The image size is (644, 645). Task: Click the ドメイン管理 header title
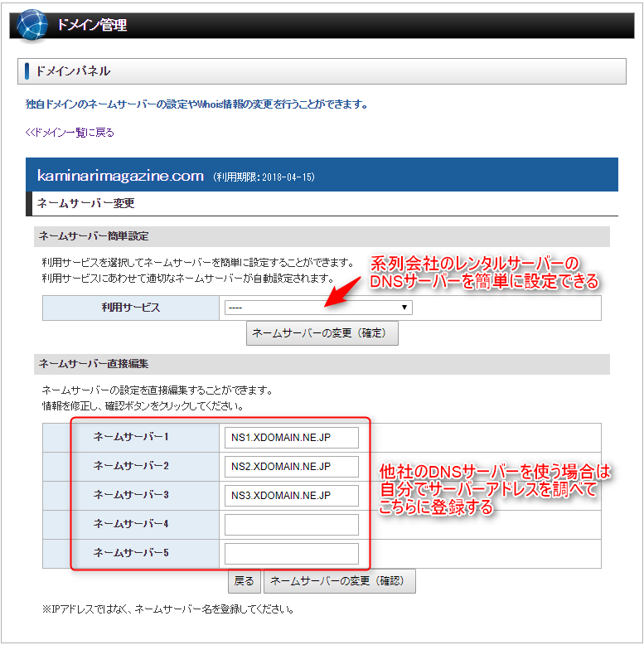tap(92, 25)
